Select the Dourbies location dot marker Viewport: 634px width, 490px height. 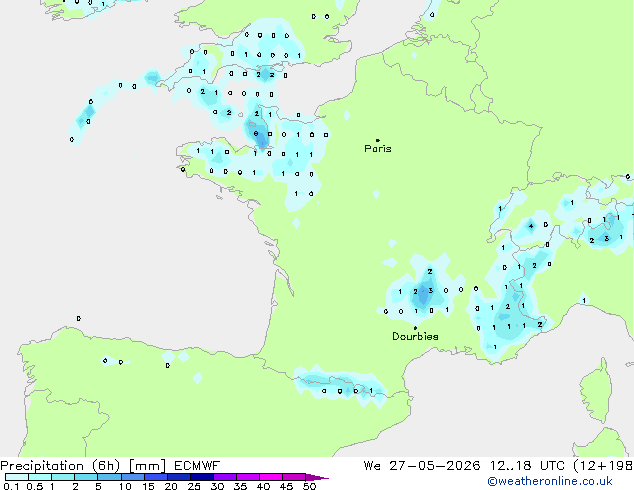(x=415, y=328)
